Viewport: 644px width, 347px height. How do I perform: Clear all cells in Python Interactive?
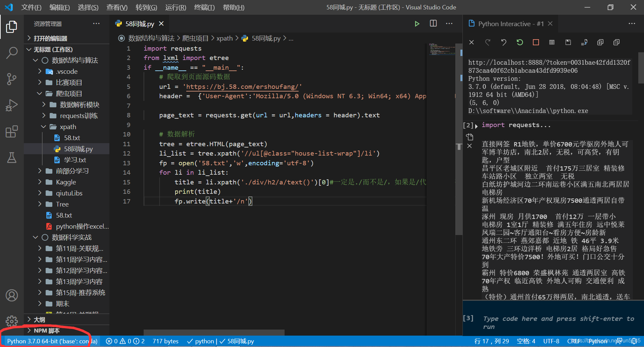472,42
